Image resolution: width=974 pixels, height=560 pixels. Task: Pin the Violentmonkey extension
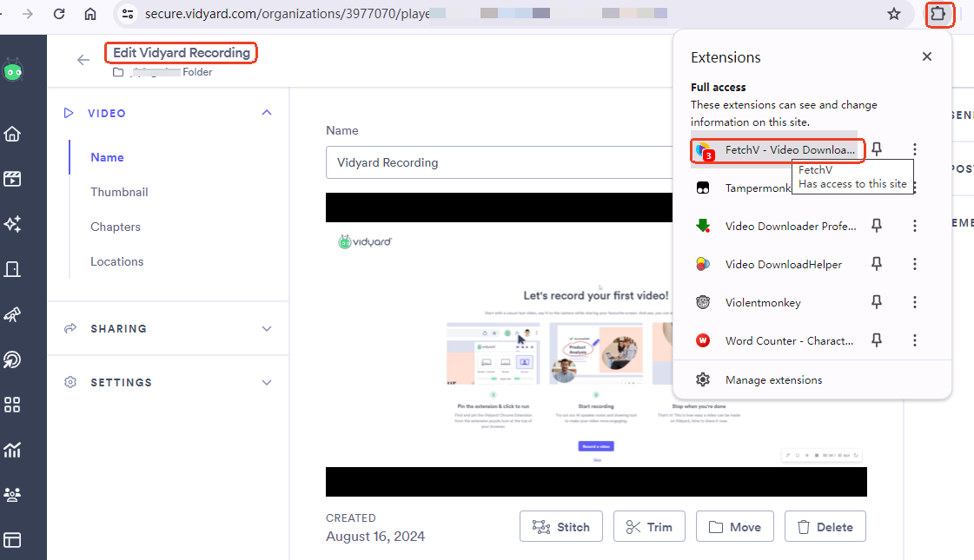[877, 302]
